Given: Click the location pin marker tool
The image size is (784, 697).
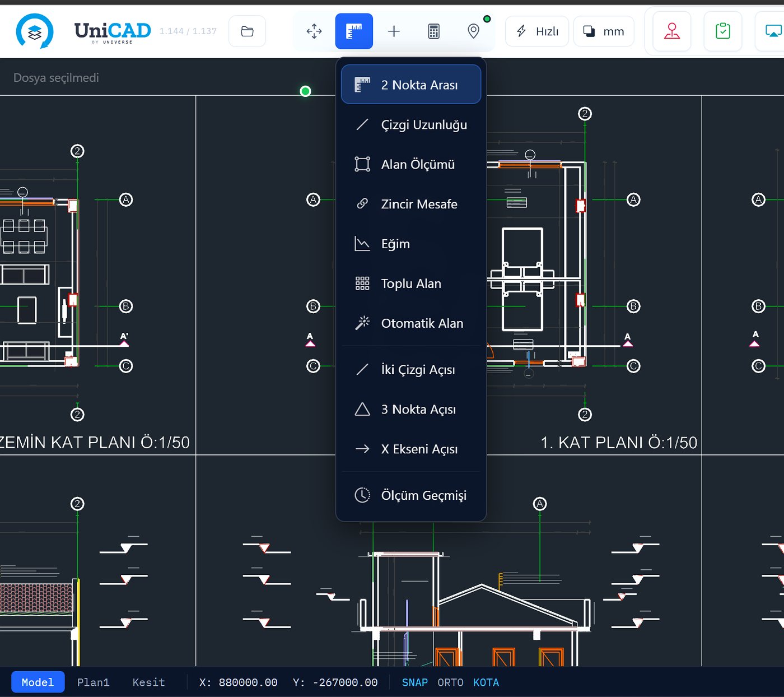Looking at the screenshot, I should click(x=473, y=31).
